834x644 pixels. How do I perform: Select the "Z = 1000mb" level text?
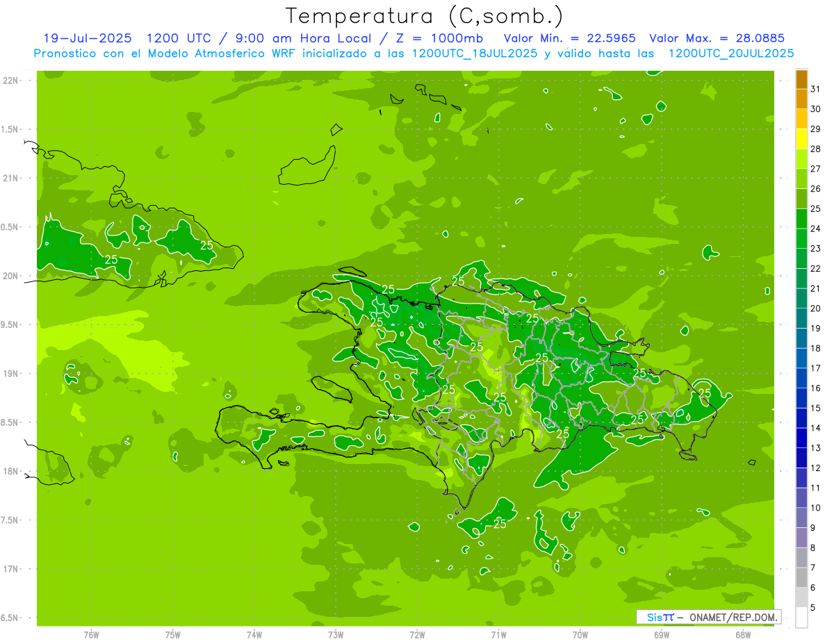pyautogui.click(x=441, y=38)
